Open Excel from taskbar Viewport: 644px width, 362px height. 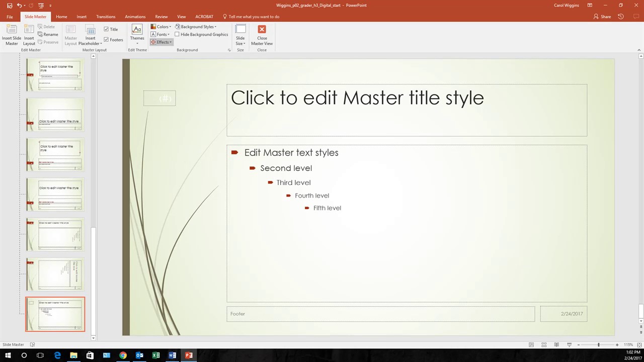pos(156,355)
